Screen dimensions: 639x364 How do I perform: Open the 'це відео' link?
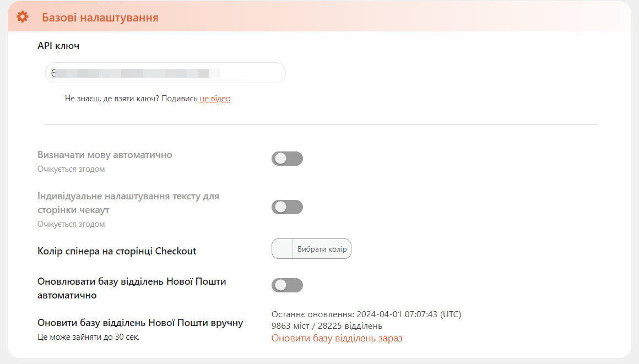[215, 99]
